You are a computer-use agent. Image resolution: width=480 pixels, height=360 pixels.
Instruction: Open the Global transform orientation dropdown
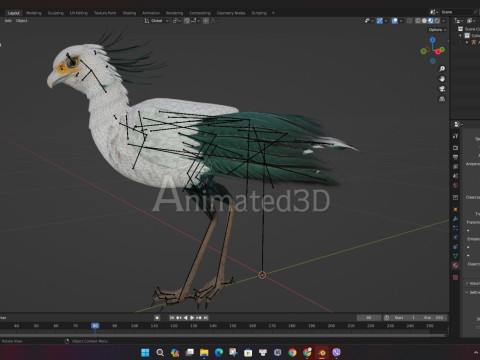point(157,21)
